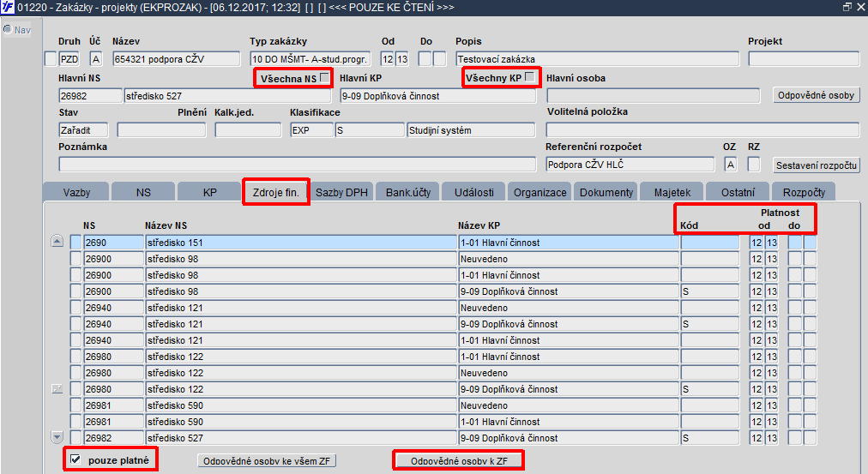Screen dimensions: 868x474
Task: Click the application logo icon in title bar
Action: point(8,7)
